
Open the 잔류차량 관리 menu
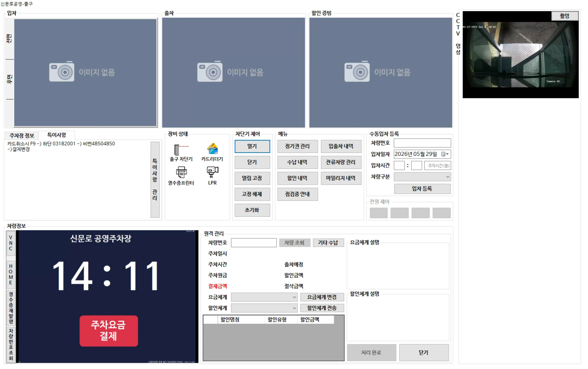coord(341,162)
